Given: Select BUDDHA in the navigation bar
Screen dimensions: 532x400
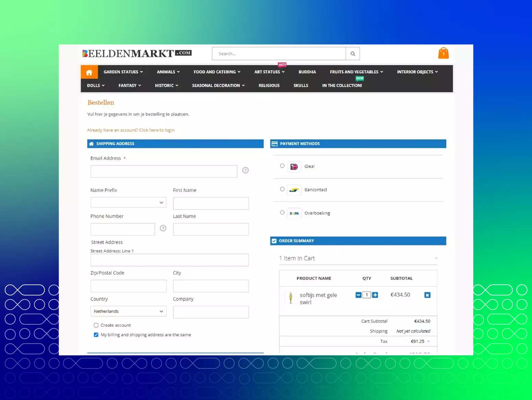Looking at the screenshot, I should (x=307, y=72).
